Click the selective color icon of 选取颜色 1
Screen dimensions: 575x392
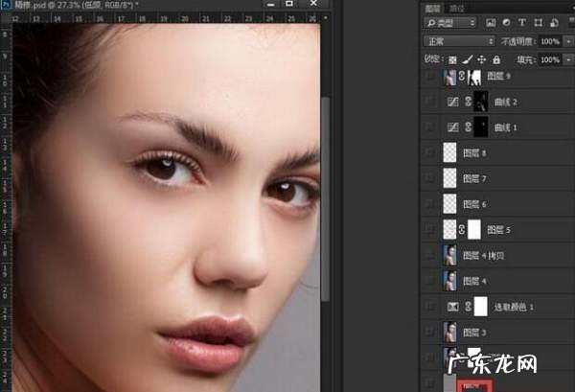[x=453, y=307]
